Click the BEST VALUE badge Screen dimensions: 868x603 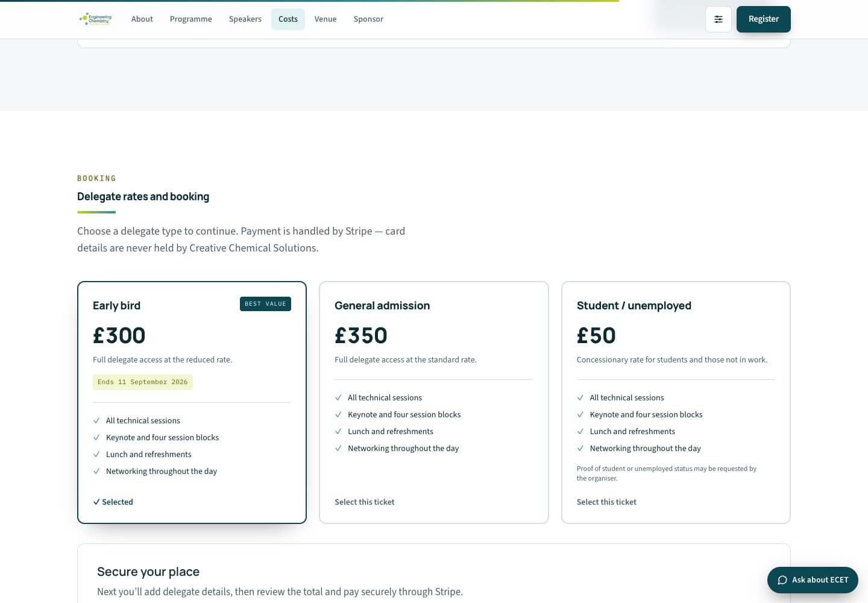[265, 304]
